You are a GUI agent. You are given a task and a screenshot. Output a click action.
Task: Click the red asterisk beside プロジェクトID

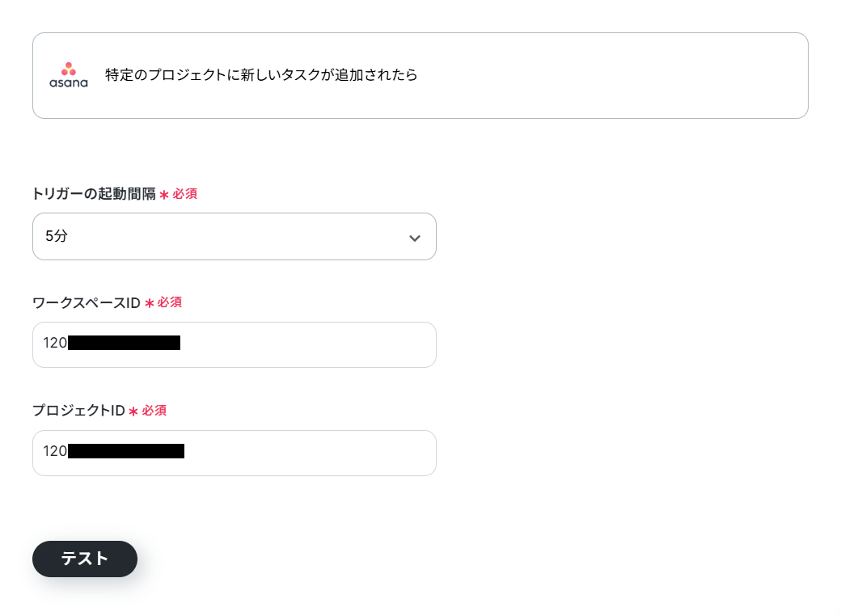133,411
